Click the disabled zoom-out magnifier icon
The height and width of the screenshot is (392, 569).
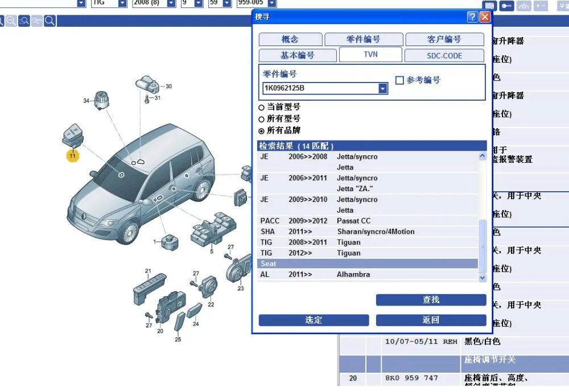pyautogui.click(x=11, y=20)
